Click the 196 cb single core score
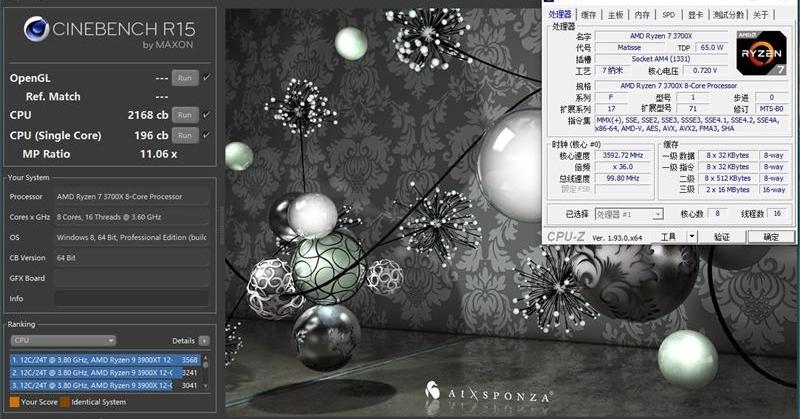 click(x=151, y=136)
